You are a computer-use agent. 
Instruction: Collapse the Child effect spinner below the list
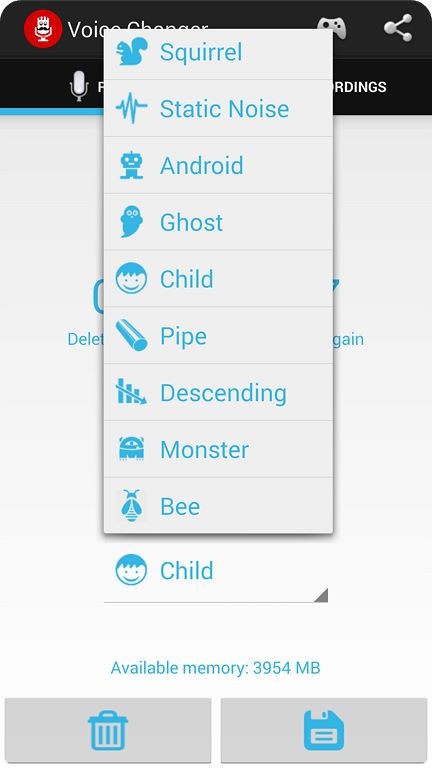click(x=216, y=571)
